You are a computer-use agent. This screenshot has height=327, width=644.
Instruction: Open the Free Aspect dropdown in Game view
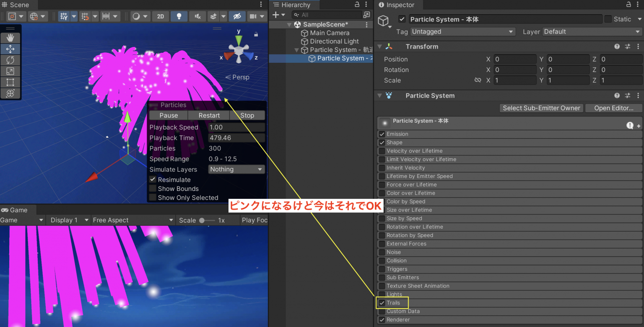pos(132,220)
